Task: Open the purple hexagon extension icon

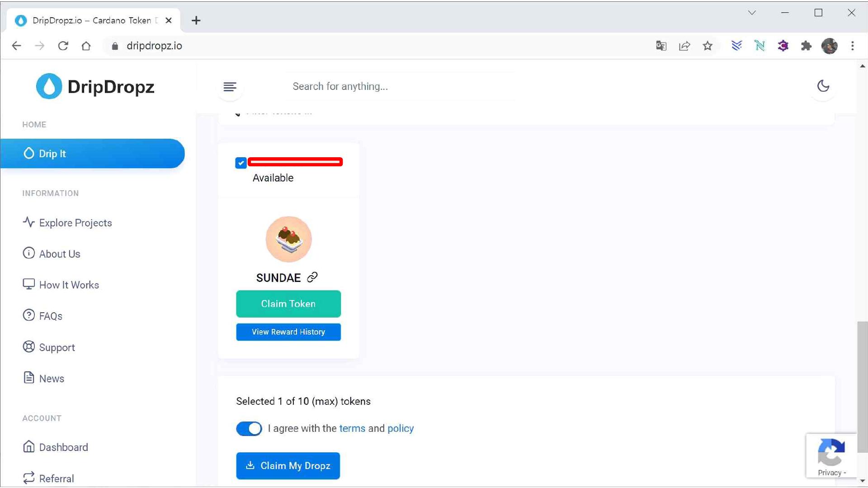Action: [783, 46]
